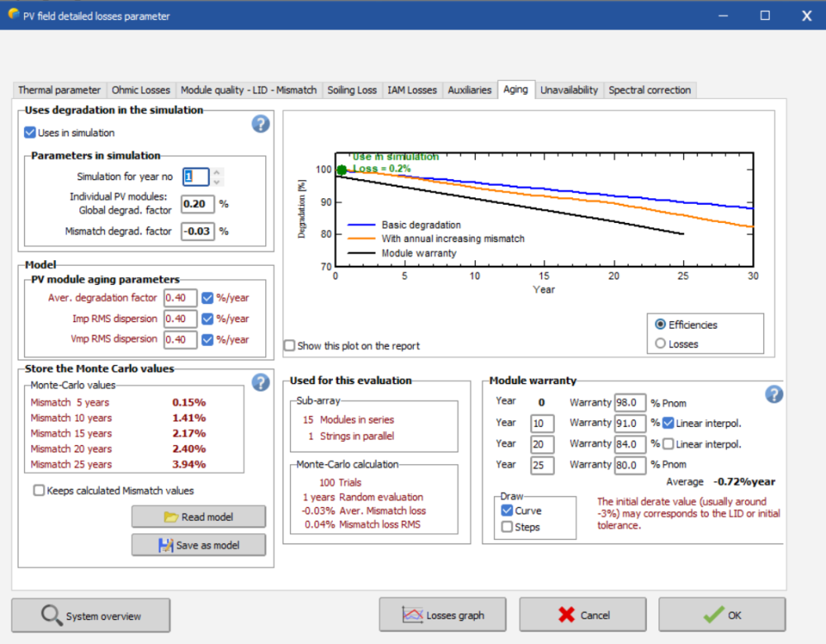
Task: Select the Losses radio button
Action: [660, 344]
